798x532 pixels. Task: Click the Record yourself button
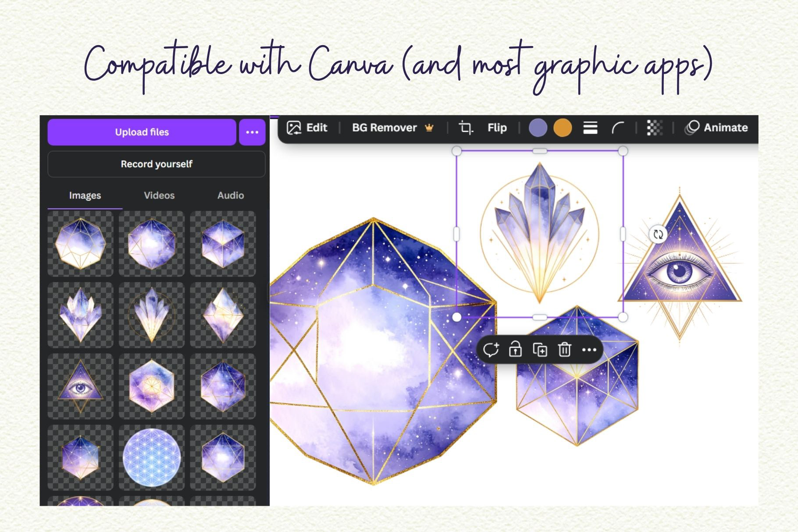click(156, 164)
